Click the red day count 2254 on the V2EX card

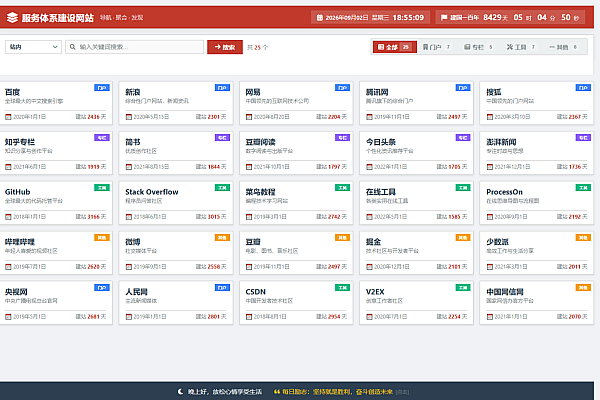click(x=455, y=317)
